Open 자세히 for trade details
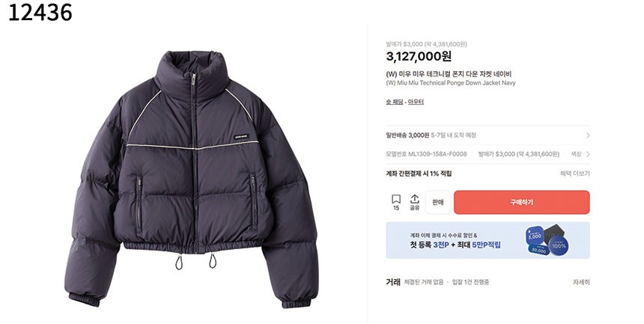 click(x=581, y=282)
